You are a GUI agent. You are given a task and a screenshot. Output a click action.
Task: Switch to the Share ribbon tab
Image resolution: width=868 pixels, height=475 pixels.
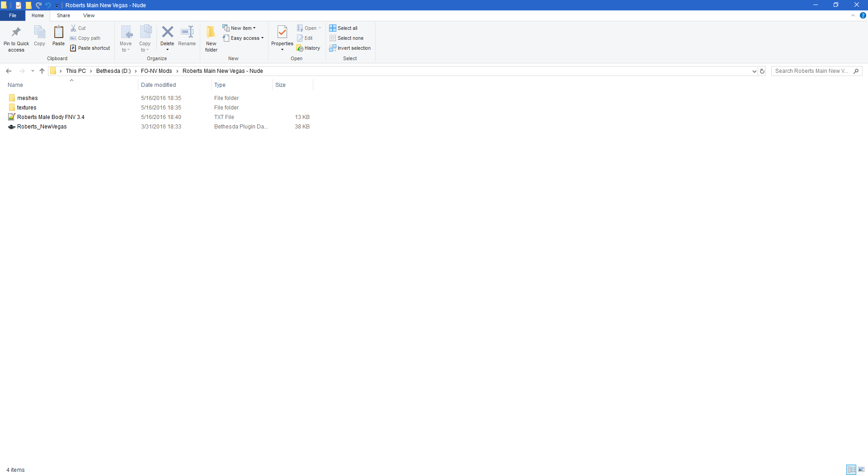coord(63,15)
